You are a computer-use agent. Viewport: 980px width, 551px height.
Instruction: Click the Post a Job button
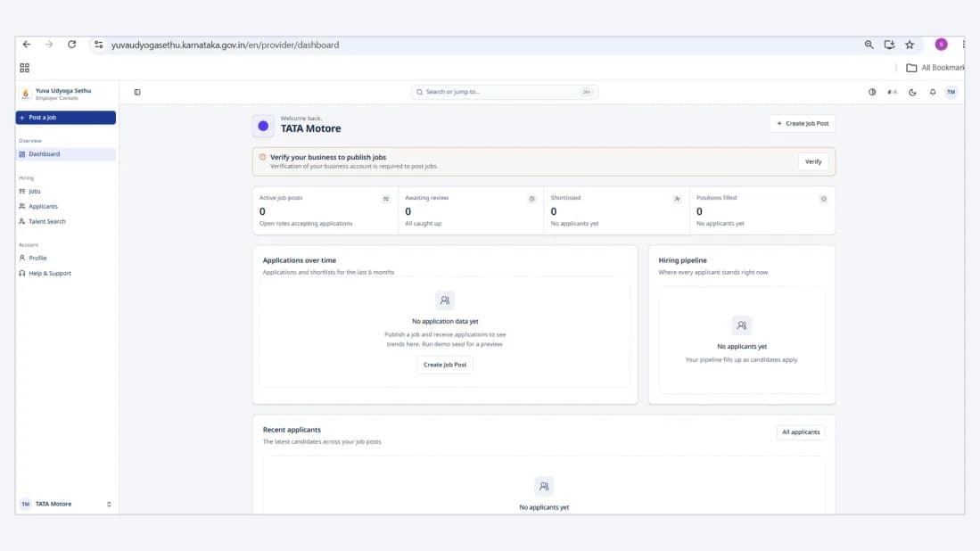(66, 118)
